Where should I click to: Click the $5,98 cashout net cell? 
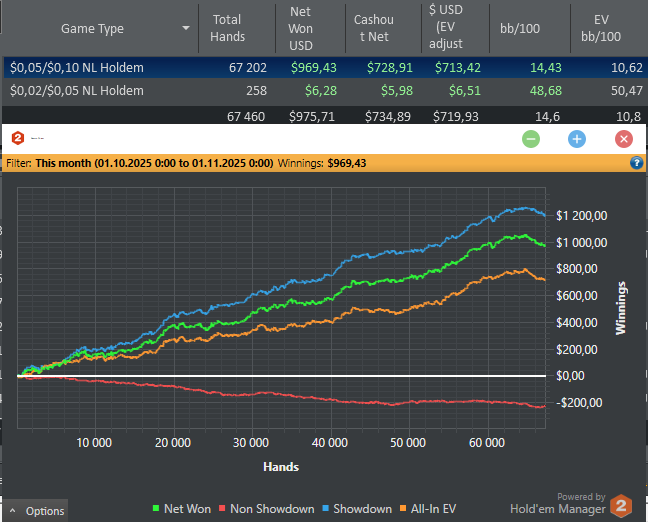[397, 91]
